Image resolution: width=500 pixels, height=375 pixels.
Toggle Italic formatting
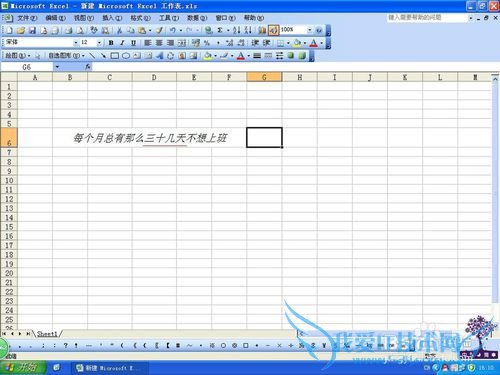pos(122,43)
